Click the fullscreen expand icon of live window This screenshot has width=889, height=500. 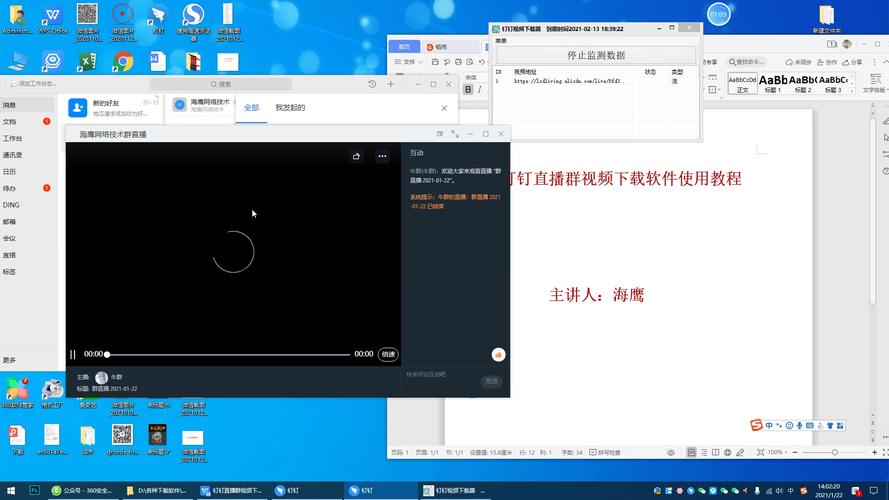point(455,134)
